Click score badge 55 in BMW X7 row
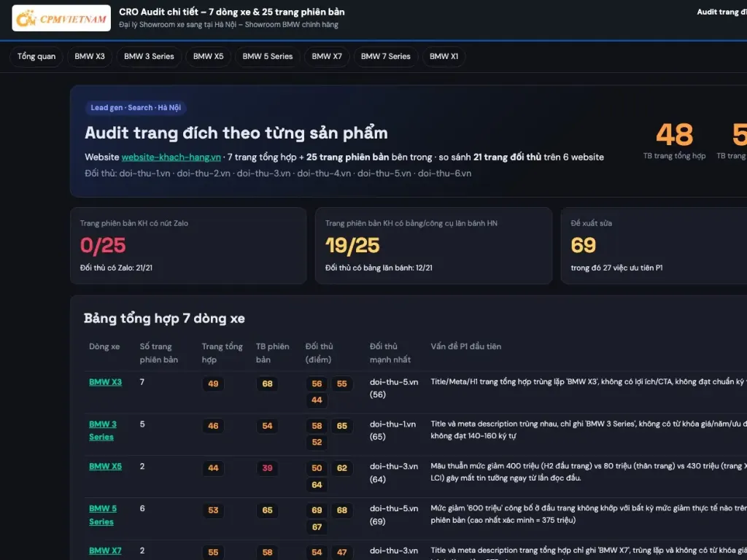This screenshot has height=560, width=747. click(x=213, y=553)
